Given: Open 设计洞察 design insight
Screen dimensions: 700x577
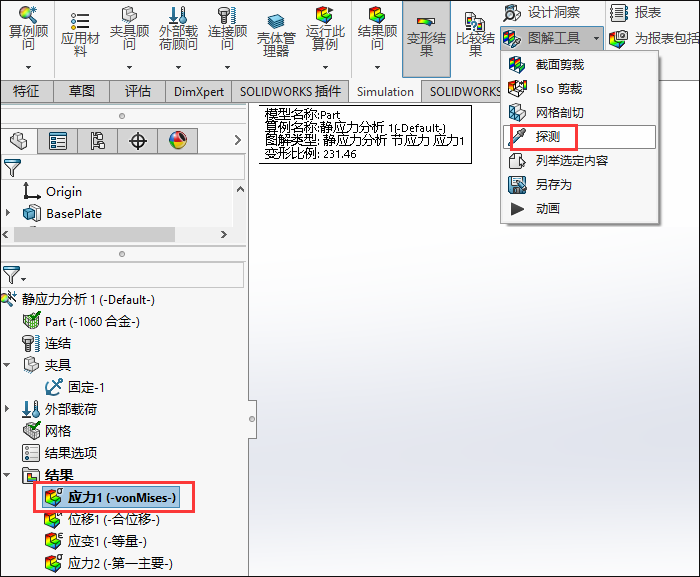Looking at the screenshot, I should point(542,13).
